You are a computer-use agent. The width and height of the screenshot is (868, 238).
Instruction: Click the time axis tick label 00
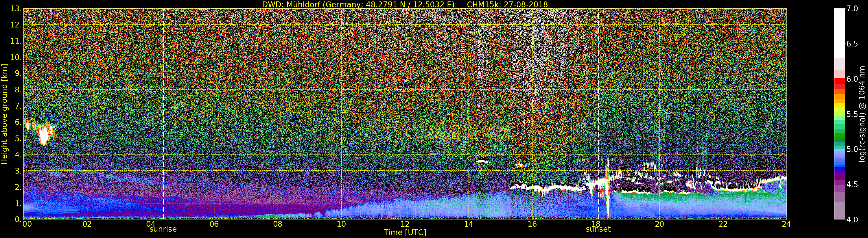pyautogui.click(x=27, y=224)
